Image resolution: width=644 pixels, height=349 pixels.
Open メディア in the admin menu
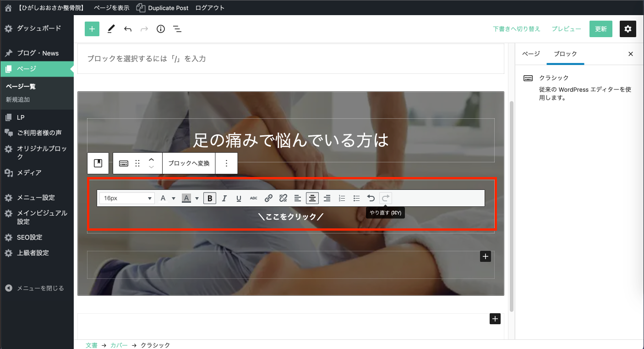[x=29, y=173]
